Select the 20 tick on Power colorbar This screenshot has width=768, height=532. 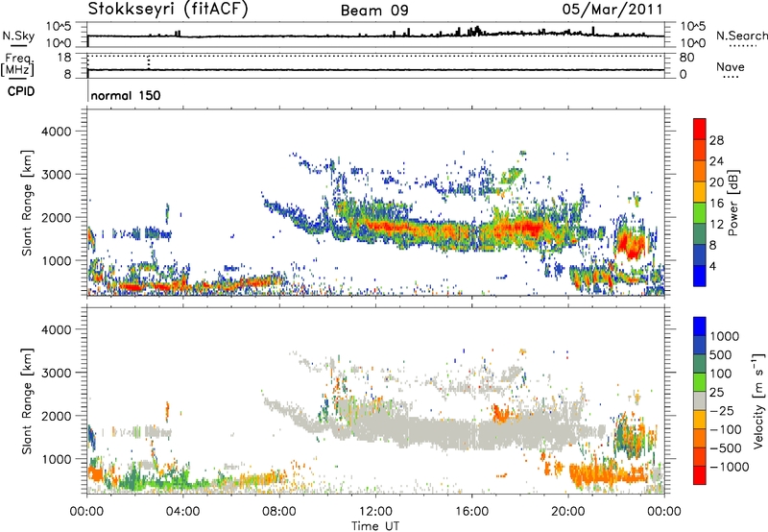(x=716, y=182)
